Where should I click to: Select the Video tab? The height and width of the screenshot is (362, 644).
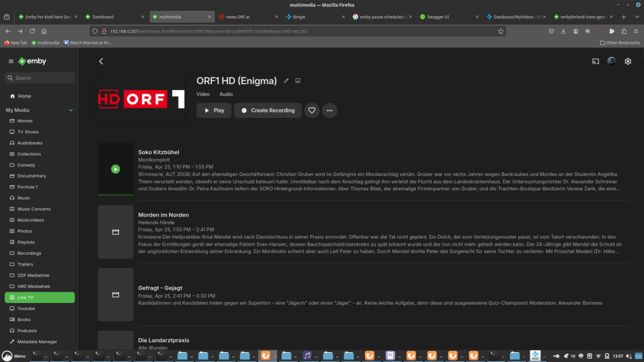pos(203,94)
